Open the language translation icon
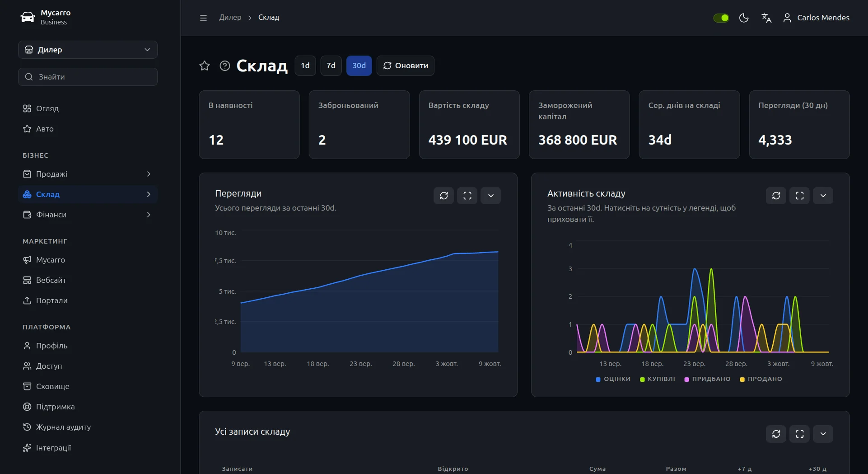This screenshot has width=868, height=474. [766, 18]
